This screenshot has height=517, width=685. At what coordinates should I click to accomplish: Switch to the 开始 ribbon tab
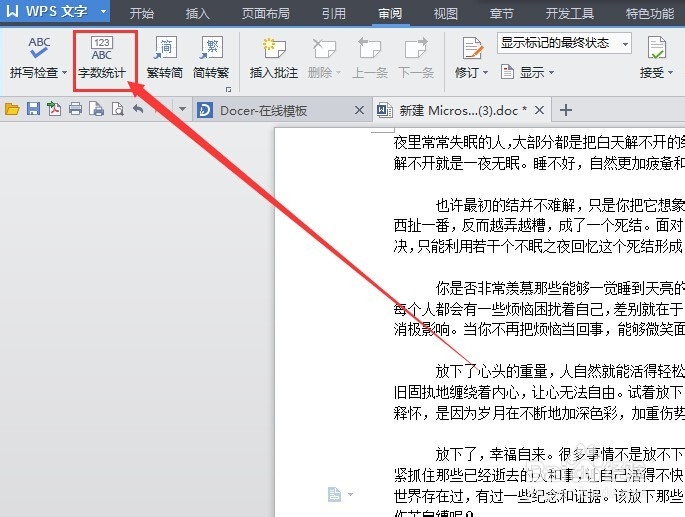tap(142, 14)
